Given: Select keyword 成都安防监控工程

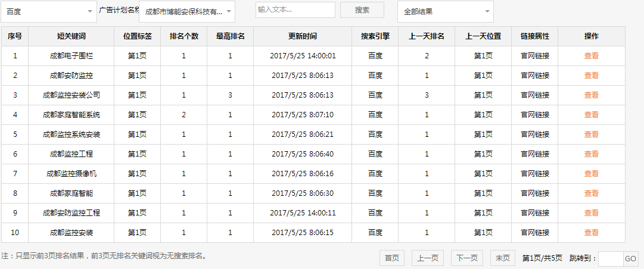Looking at the screenshot, I should [71, 213].
